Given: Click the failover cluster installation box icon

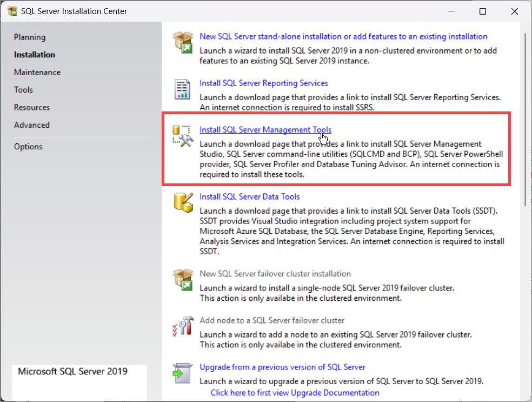Looking at the screenshot, I should [183, 280].
